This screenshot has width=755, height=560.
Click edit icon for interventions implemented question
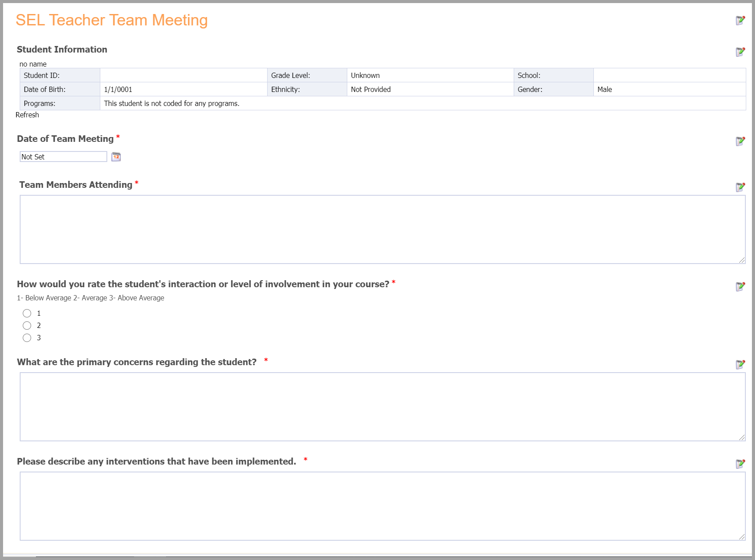click(x=740, y=464)
